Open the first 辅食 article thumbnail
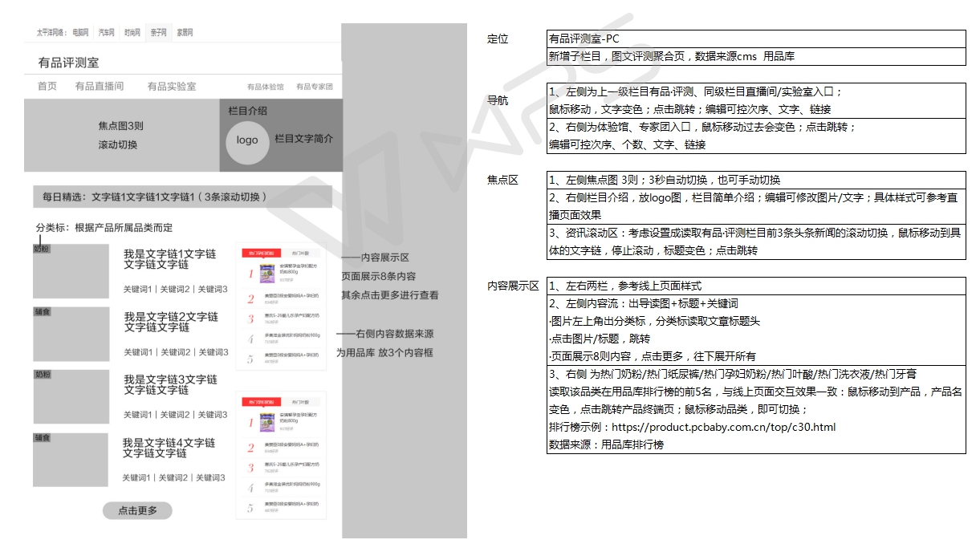The image size is (980, 556). (x=71, y=334)
